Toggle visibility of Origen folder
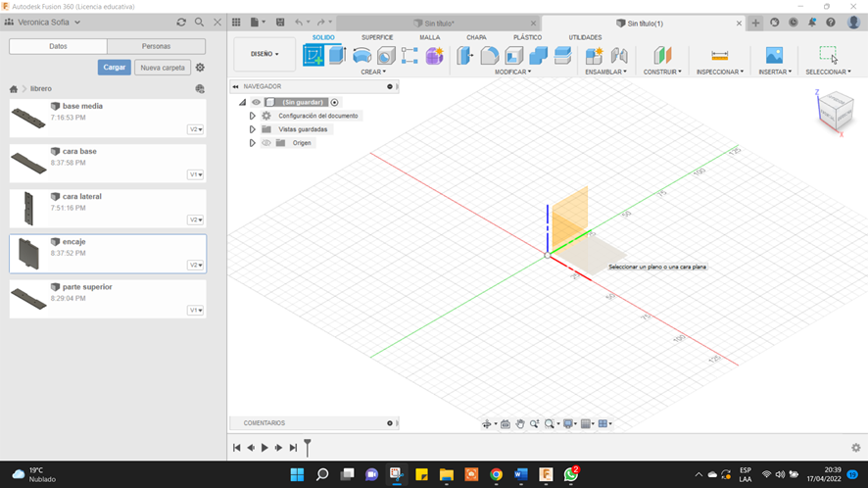 [266, 143]
